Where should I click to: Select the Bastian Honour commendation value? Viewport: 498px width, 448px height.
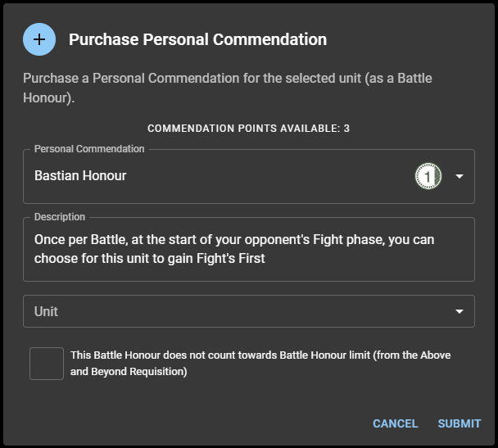pyautogui.click(x=80, y=175)
